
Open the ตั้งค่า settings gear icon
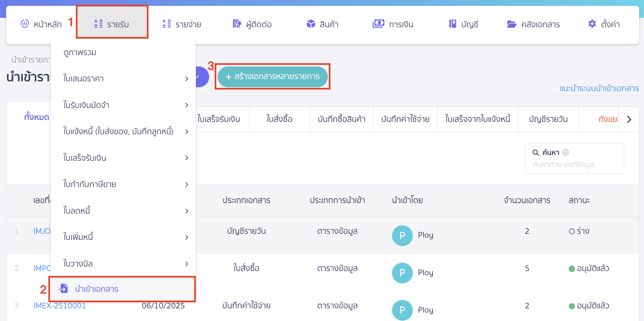(592, 23)
